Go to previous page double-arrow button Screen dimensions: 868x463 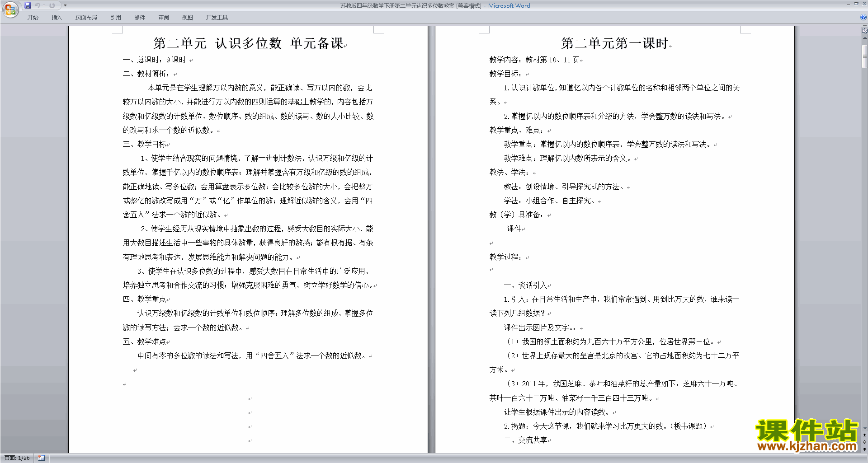click(x=864, y=435)
